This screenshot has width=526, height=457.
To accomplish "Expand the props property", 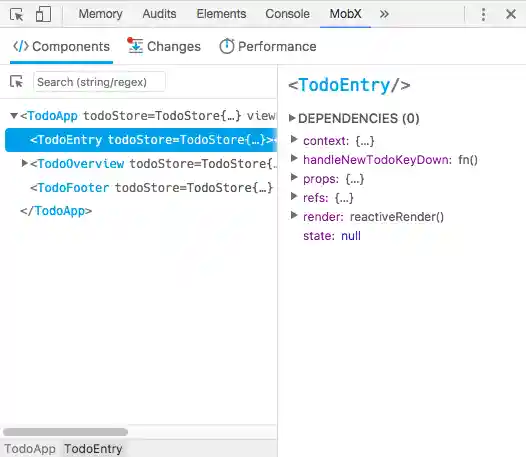I will tap(294, 177).
